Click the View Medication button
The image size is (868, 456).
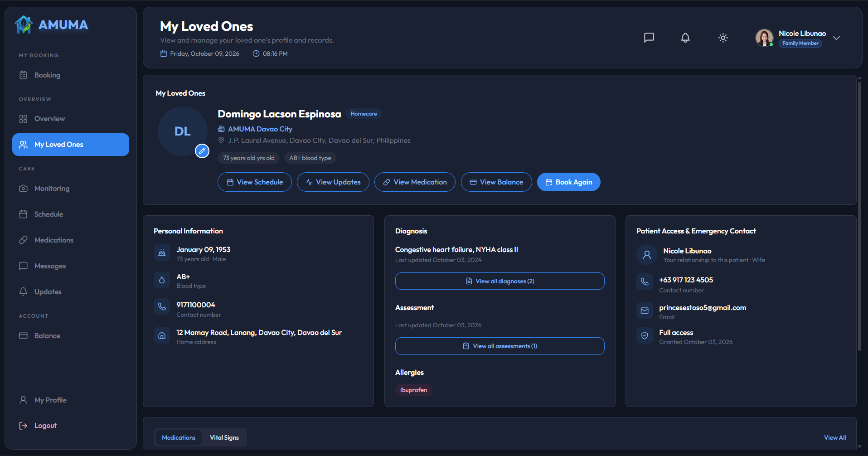coord(415,182)
